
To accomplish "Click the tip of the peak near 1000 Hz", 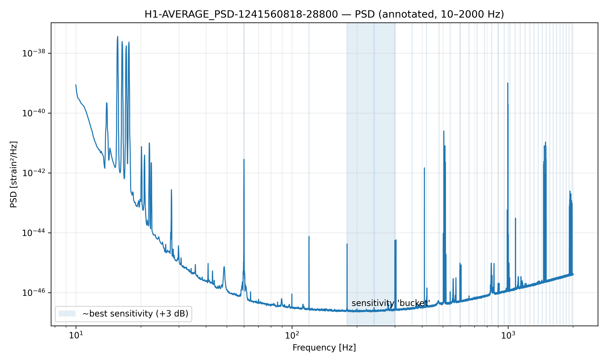I will [508, 83].
